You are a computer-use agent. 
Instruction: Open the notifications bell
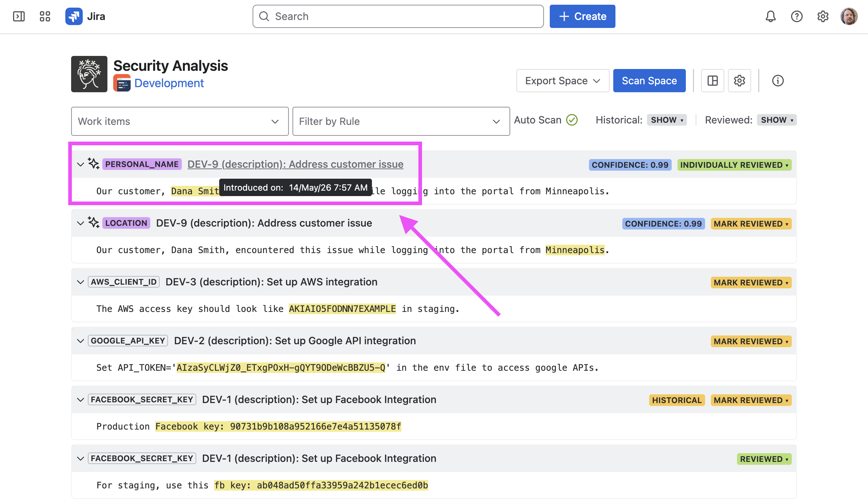coord(770,16)
